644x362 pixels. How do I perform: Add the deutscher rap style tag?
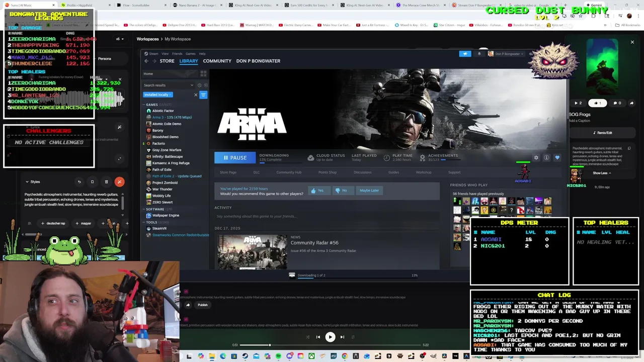54,223
